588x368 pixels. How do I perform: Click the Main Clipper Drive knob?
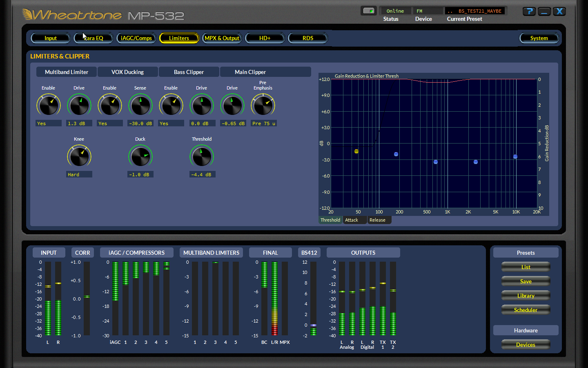(232, 105)
